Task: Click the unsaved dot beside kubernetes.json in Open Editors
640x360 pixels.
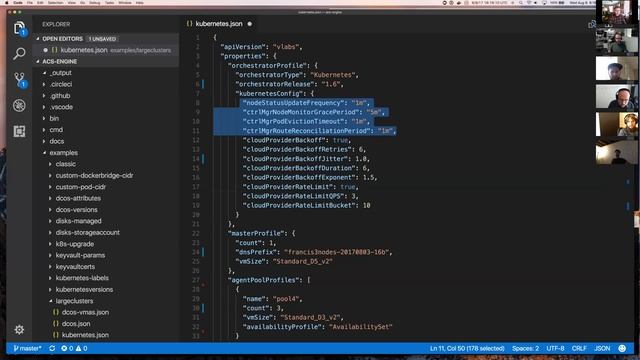Action: [x=45, y=50]
